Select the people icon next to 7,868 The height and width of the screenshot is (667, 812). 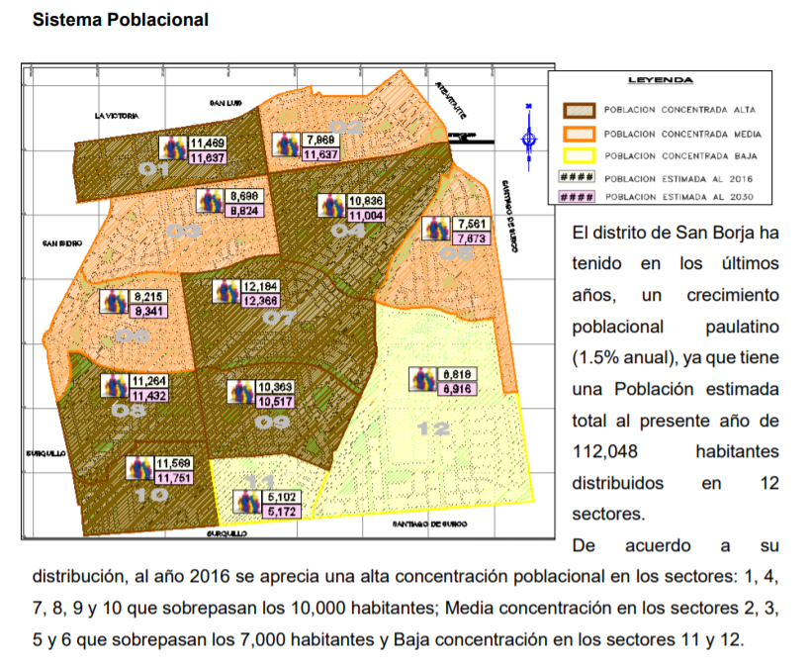[x=287, y=146]
